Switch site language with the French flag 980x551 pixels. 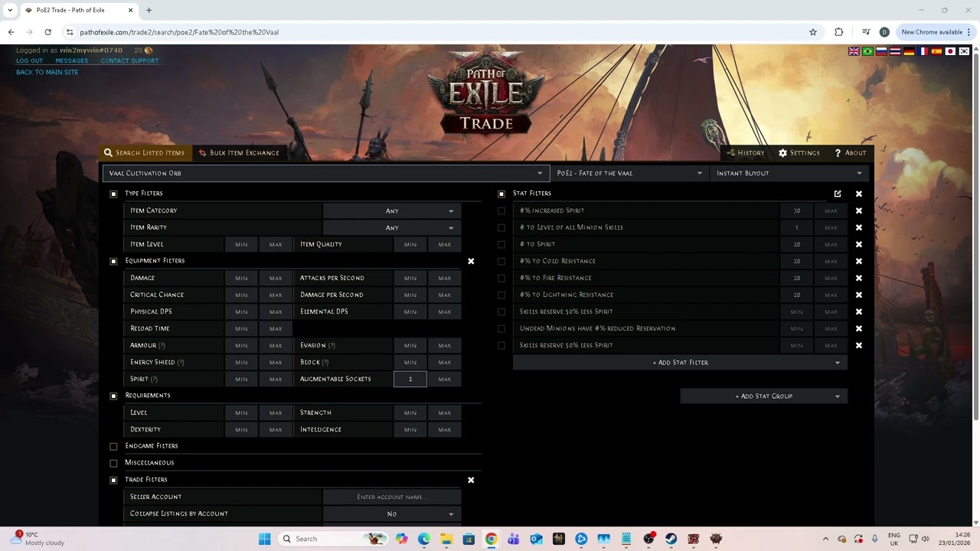click(x=923, y=51)
